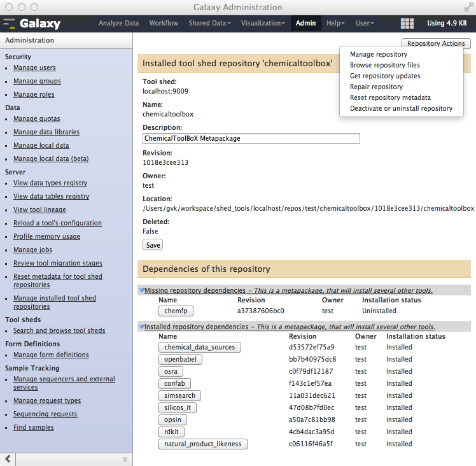Collapse Missing repository dependencies section

click(141, 290)
